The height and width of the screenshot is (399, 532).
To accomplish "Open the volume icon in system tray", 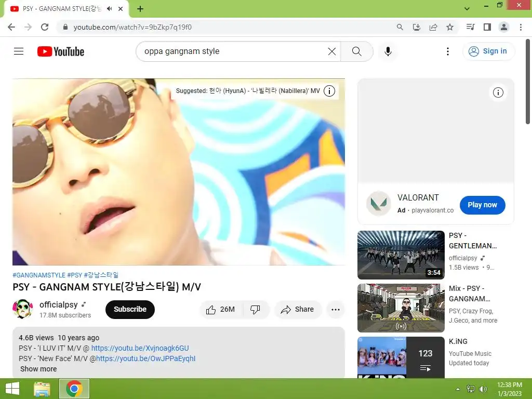I will 483,389.
